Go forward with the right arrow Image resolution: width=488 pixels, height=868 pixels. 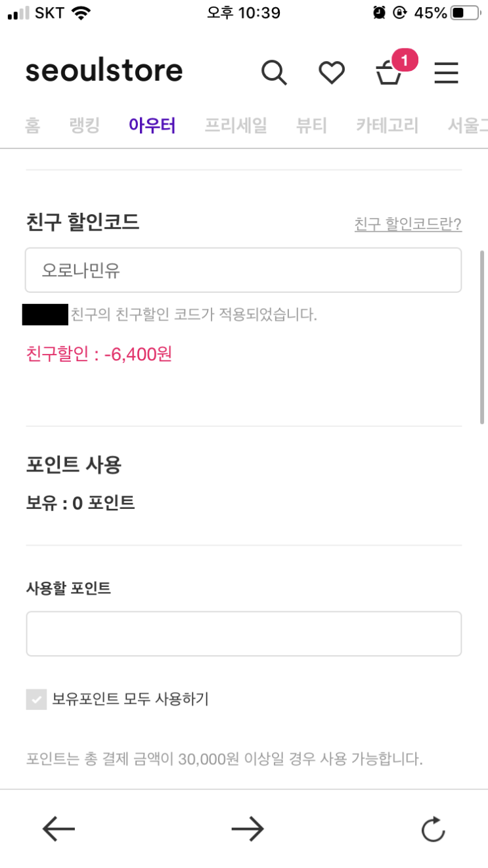[x=247, y=829]
